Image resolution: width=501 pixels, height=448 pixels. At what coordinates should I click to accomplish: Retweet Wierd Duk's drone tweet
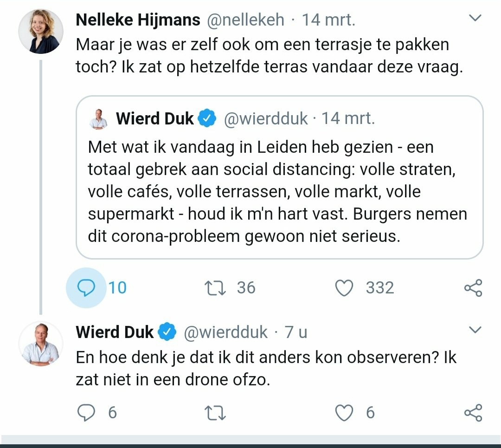(215, 413)
